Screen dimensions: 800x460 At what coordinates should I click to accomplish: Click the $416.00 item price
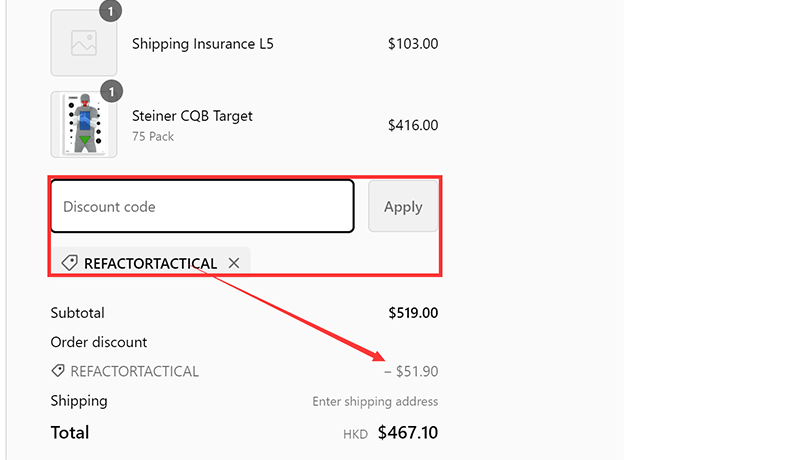(413, 126)
